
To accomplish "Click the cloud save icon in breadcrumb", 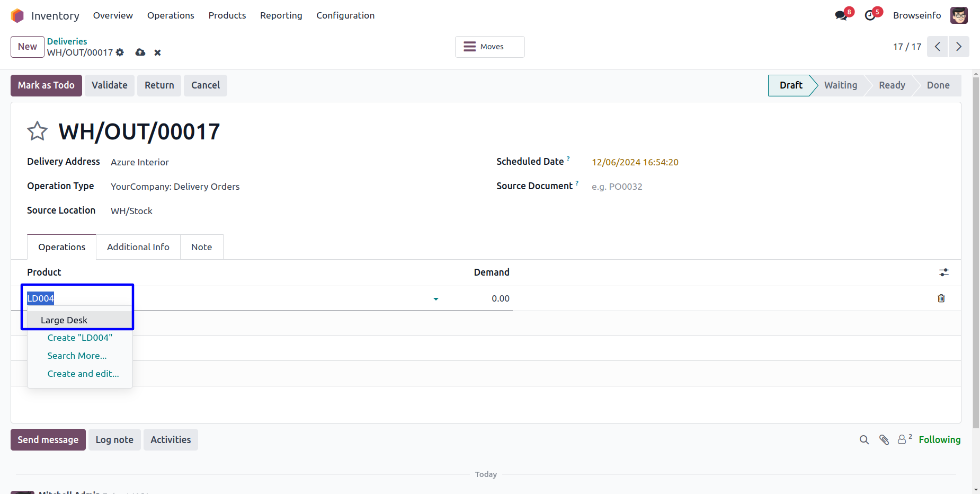I will [x=140, y=52].
